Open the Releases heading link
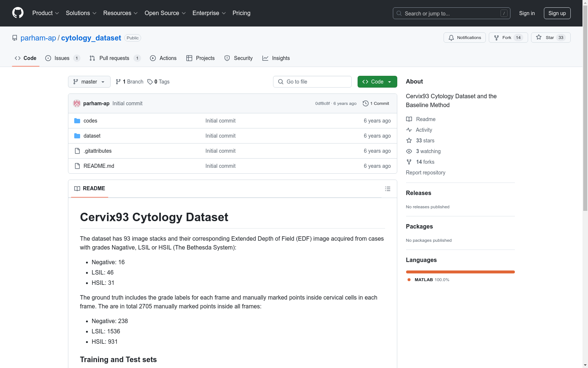Image resolution: width=588 pixels, height=368 pixels. click(419, 193)
